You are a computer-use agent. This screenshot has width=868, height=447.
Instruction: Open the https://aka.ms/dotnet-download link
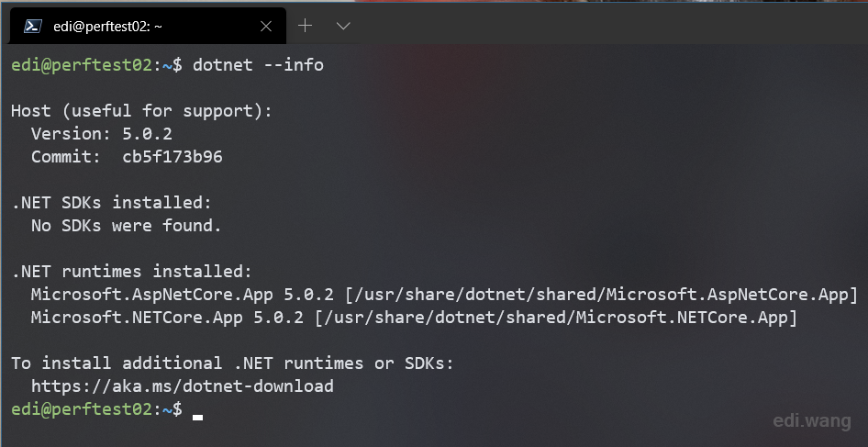182,386
